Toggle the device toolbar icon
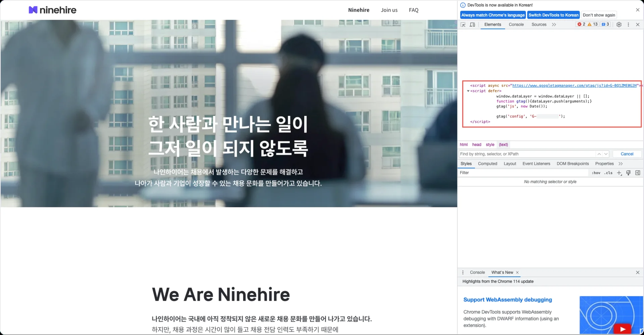This screenshot has height=335, width=644. pyautogui.click(x=472, y=24)
